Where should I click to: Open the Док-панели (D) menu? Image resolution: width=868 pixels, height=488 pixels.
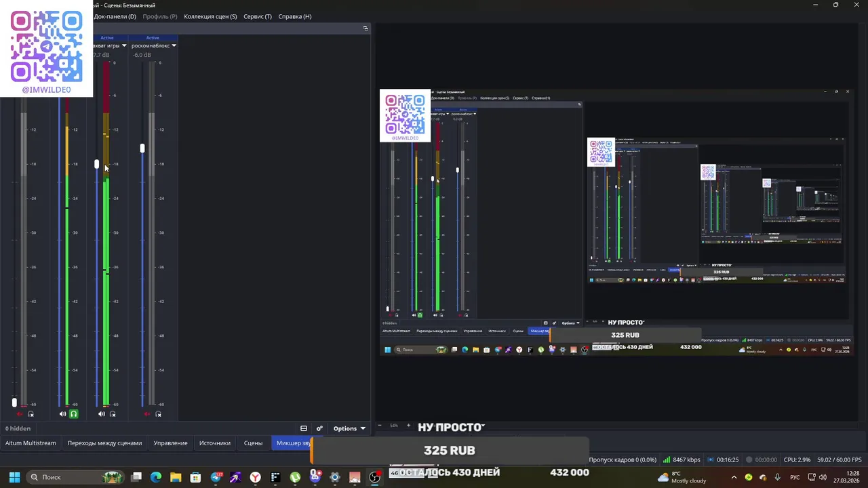[x=115, y=16]
